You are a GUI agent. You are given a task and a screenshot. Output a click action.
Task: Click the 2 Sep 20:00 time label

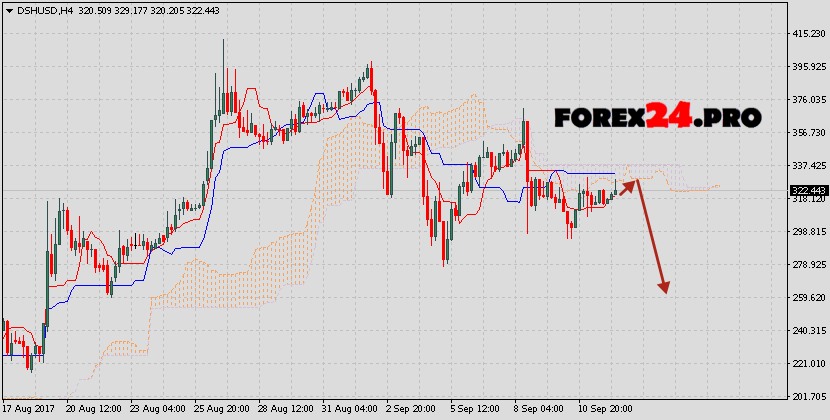[x=412, y=410]
